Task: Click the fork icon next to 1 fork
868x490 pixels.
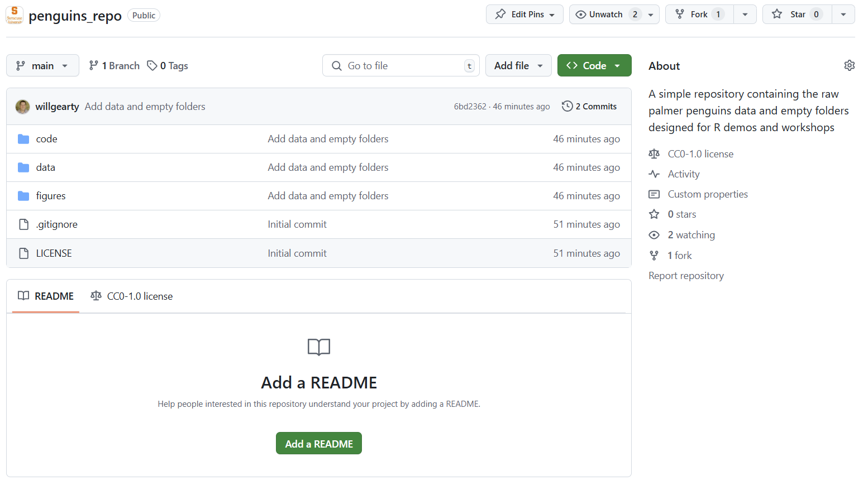Action: (x=654, y=255)
